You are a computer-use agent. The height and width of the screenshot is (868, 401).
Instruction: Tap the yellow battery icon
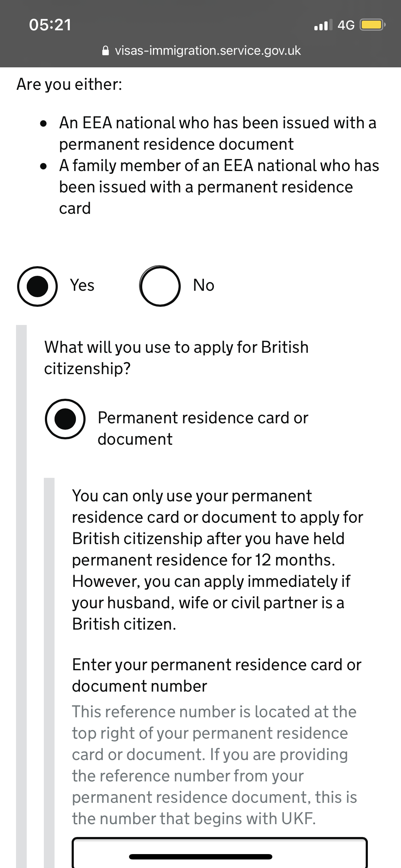click(x=372, y=25)
